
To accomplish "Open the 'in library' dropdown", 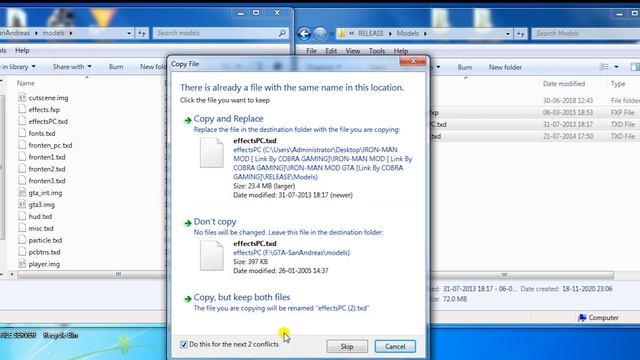I will 18,67.
